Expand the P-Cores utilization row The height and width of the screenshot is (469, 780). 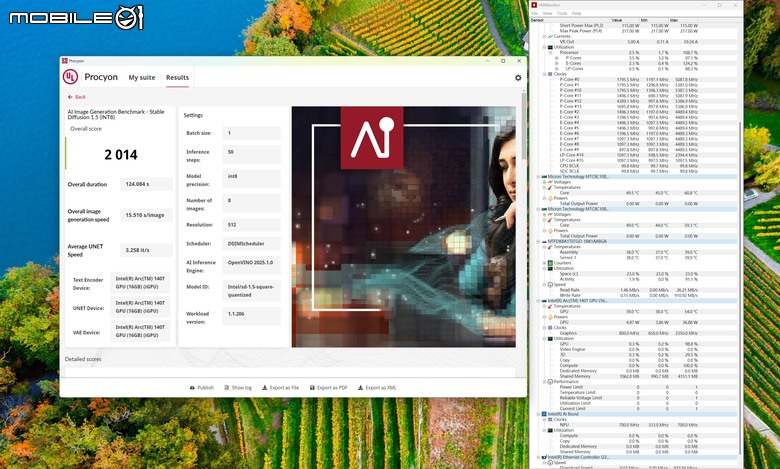click(x=556, y=58)
